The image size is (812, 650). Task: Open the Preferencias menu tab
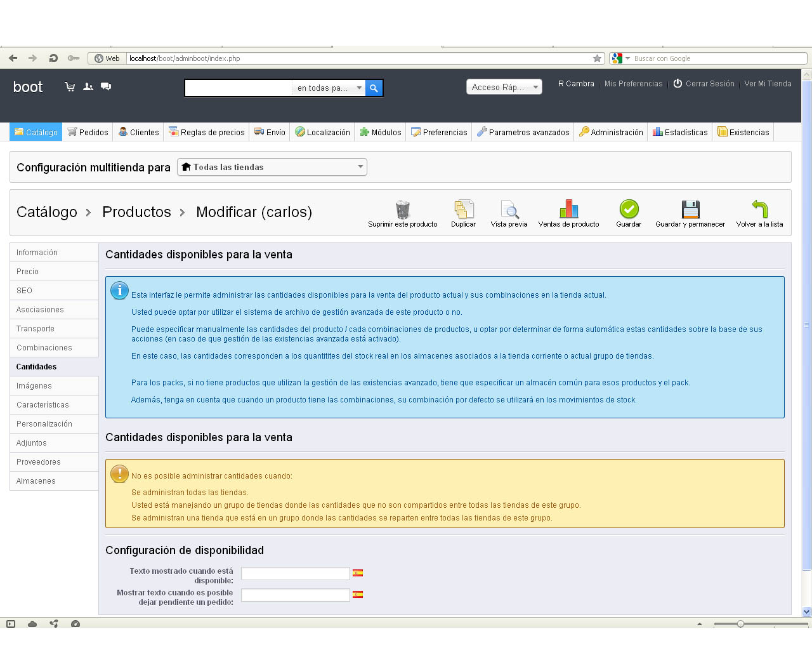[x=439, y=132]
